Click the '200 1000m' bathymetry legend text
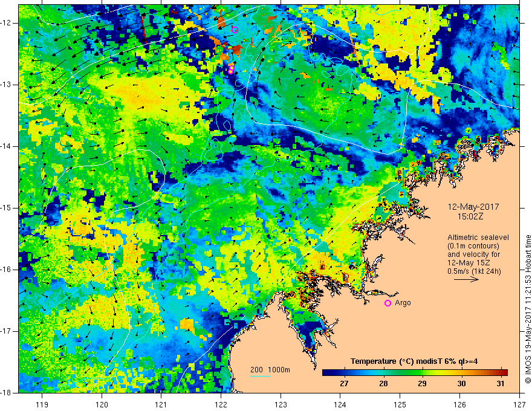This screenshot has height=411, width=532. coord(270,370)
